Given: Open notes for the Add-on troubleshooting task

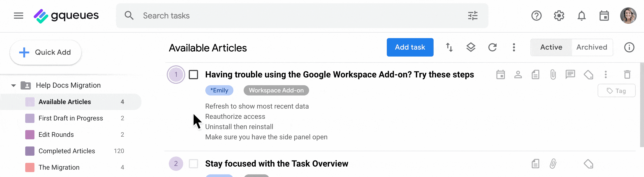Looking at the screenshot, I should [535, 74].
